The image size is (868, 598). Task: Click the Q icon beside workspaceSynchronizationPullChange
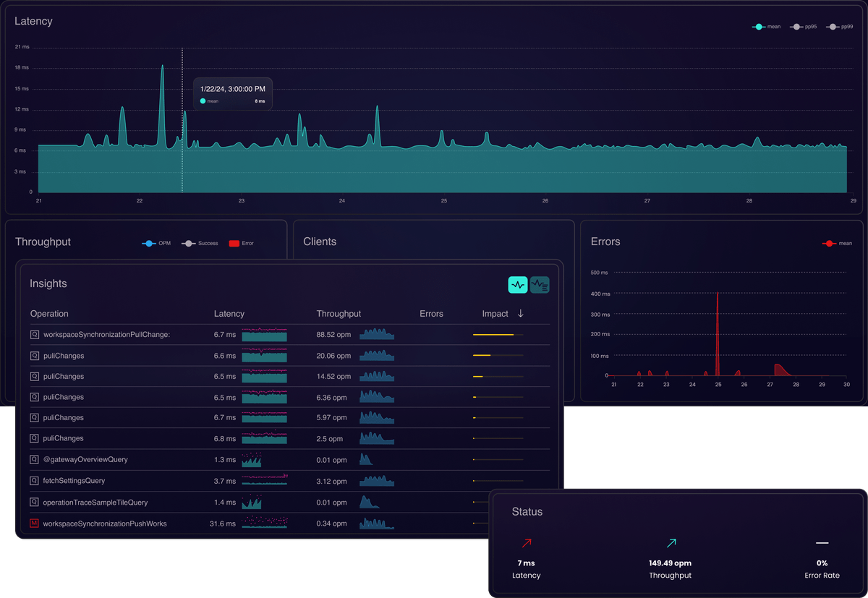34,335
